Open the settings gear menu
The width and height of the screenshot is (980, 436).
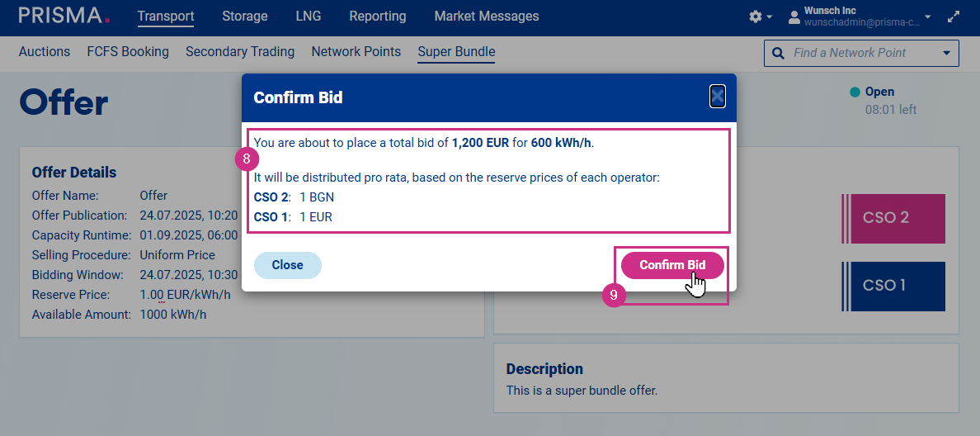coord(755,17)
